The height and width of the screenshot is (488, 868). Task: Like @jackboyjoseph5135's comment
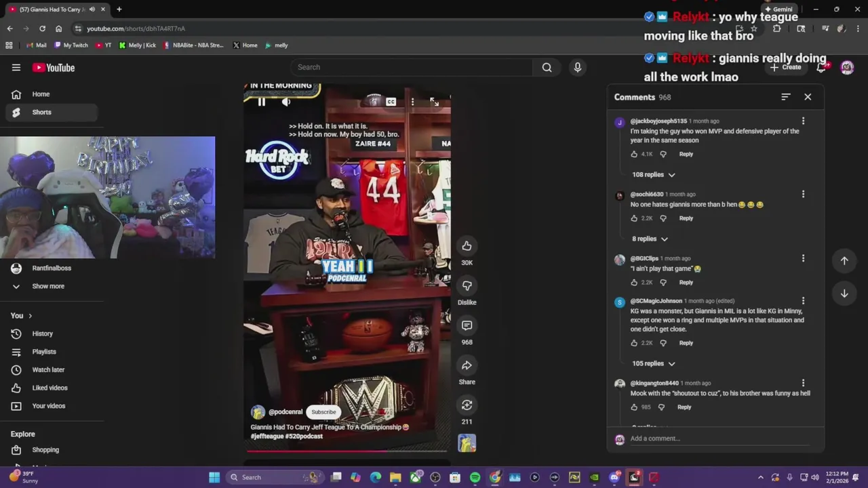tap(634, 154)
